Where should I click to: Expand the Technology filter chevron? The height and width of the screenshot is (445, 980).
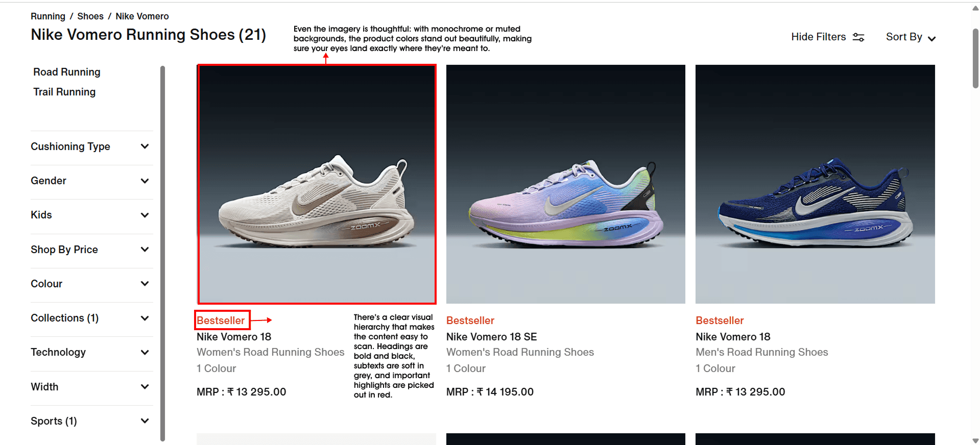pyautogui.click(x=145, y=352)
